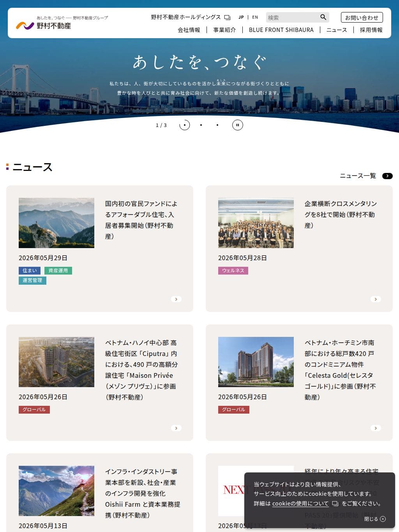Open the 会社情報 menu
Viewport: 399px width, 532px height.
[x=189, y=30]
